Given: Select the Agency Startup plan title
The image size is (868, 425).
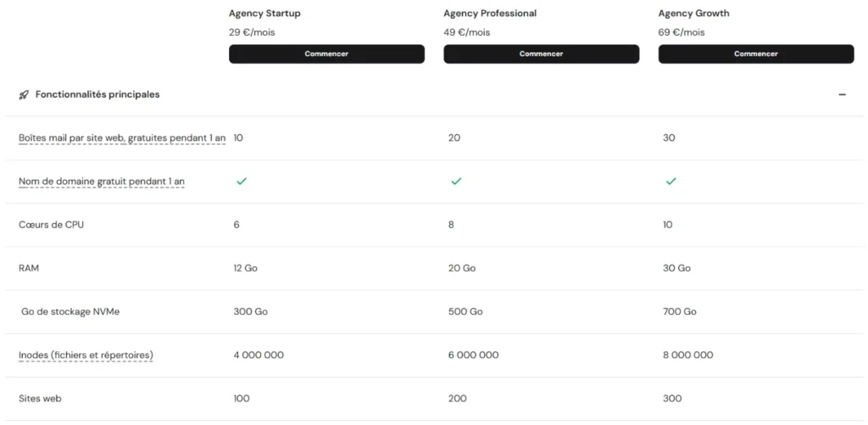Looking at the screenshot, I should pos(263,14).
